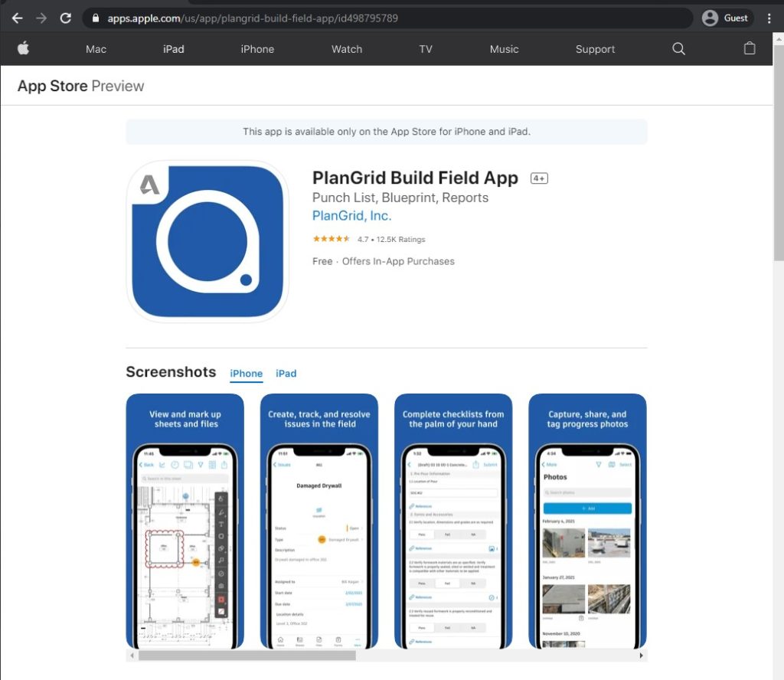
Task: Select the iPhone screenshots tab
Action: (246, 374)
